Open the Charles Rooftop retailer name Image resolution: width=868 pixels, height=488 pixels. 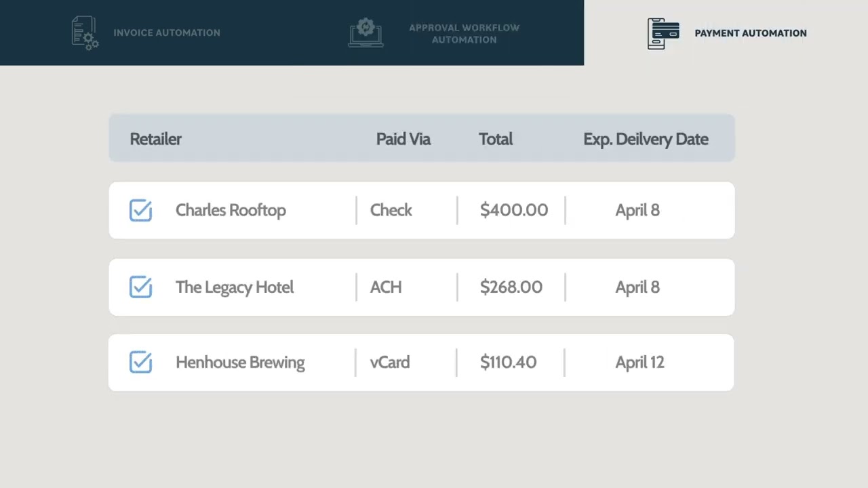pos(231,210)
